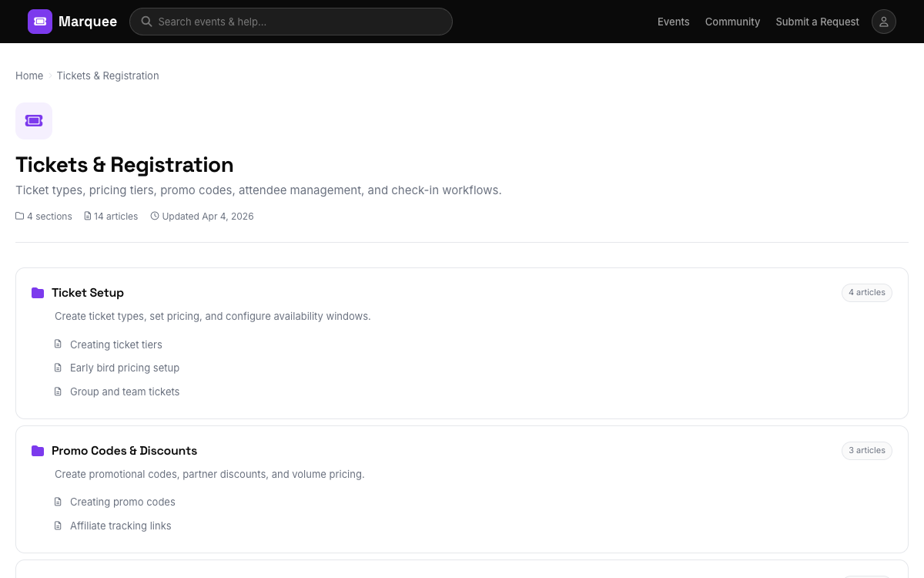Open Affiliate tracking links article
Image resolution: width=924 pixels, height=578 pixels.
tap(121, 526)
